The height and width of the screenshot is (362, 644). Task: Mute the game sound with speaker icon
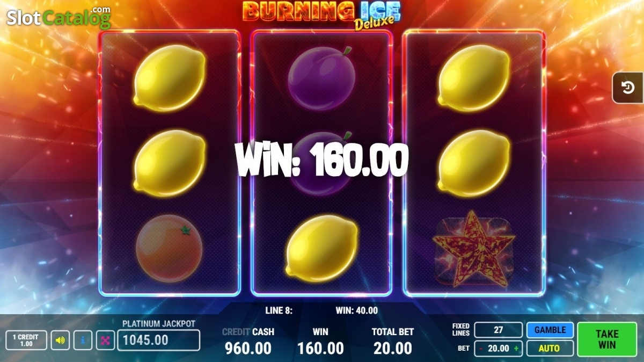(x=60, y=340)
